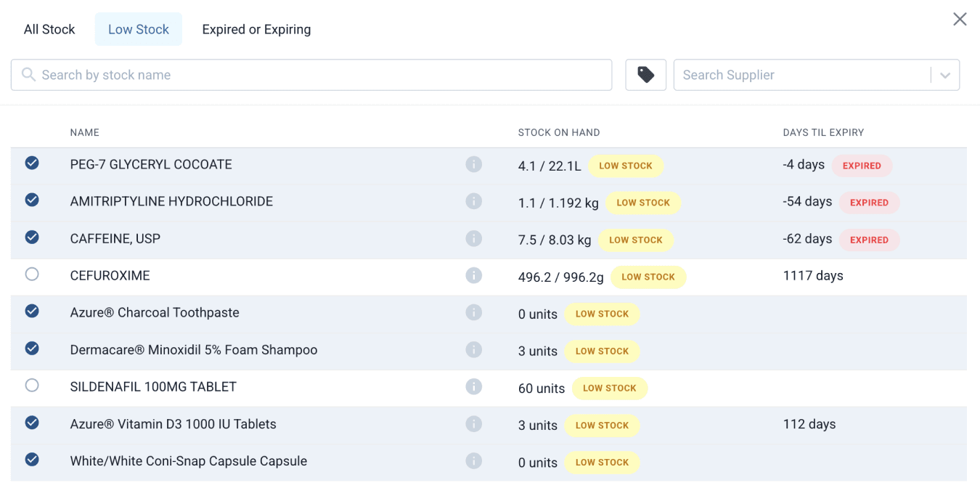Image resolution: width=980 pixels, height=496 pixels.
Task: Click the Azure Vitamin D3 1000 IU Tablets name
Action: 173,424
